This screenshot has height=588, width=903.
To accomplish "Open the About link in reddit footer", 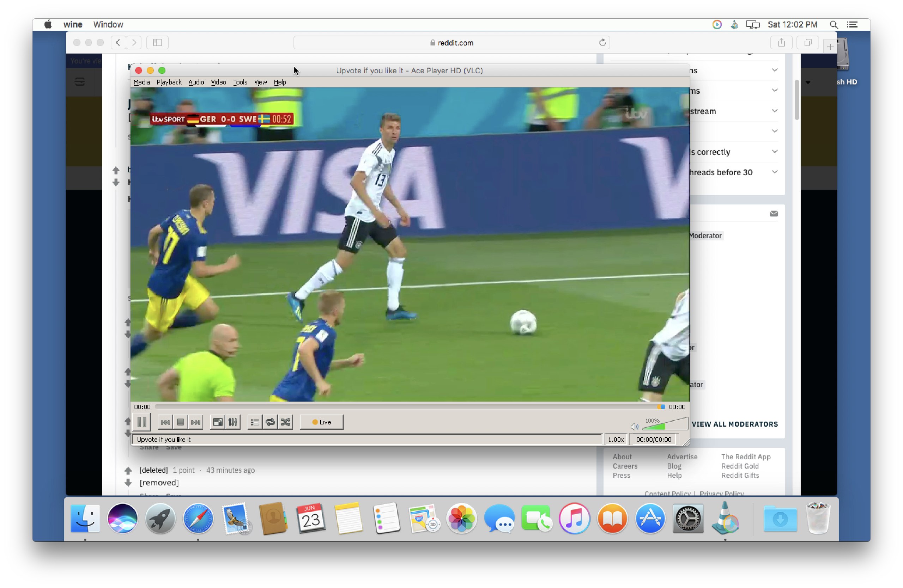I will click(622, 457).
